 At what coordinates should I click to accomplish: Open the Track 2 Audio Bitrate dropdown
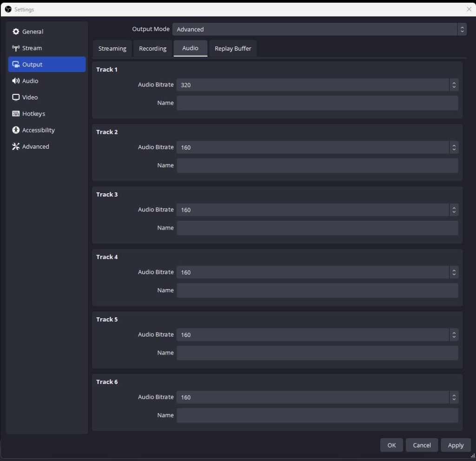point(317,147)
